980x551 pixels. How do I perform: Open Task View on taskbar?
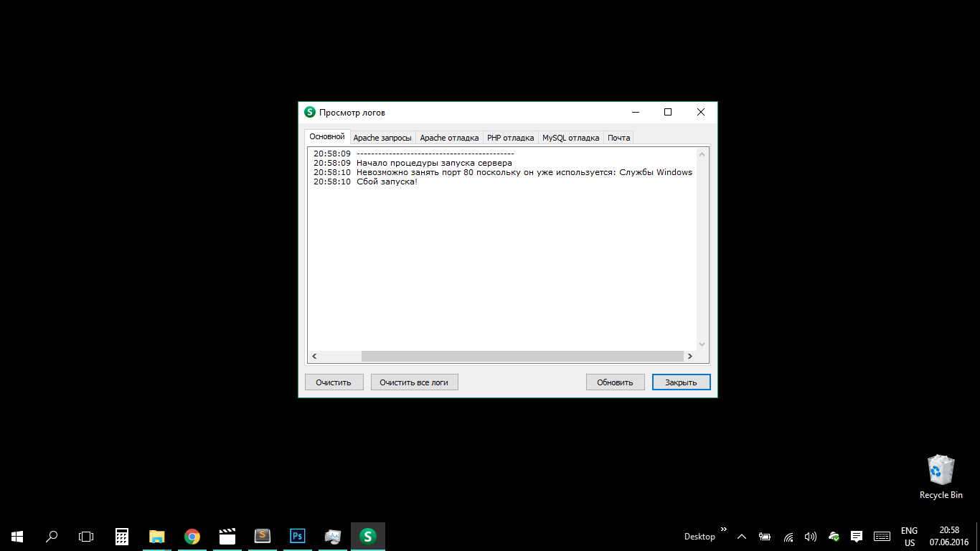click(x=86, y=536)
